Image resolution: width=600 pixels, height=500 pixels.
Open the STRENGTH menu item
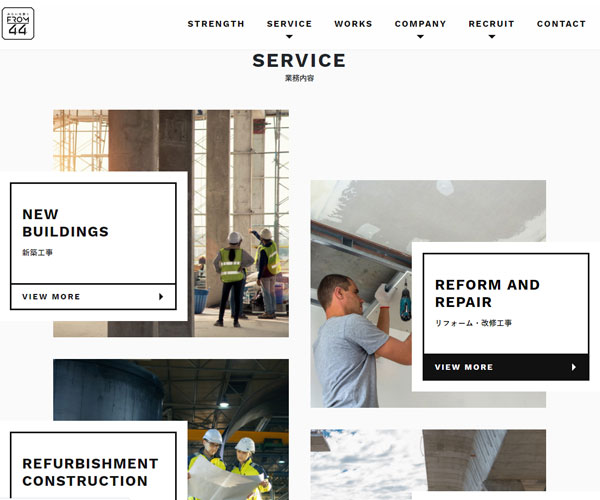pos(216,24)
